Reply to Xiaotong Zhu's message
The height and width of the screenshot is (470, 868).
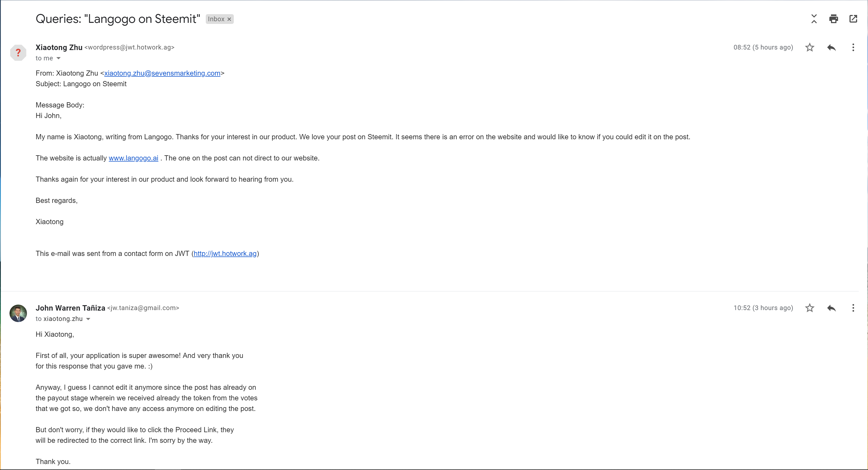click(x=831, y=48)
